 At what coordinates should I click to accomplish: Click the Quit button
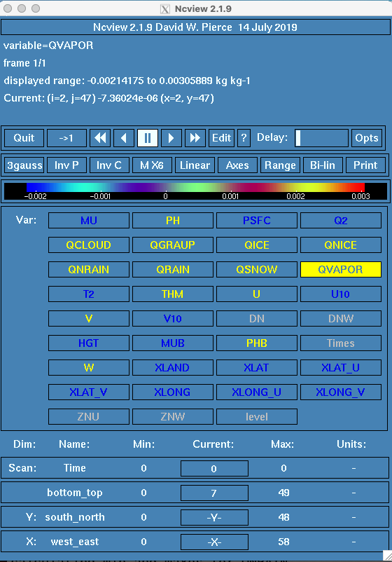24,138
